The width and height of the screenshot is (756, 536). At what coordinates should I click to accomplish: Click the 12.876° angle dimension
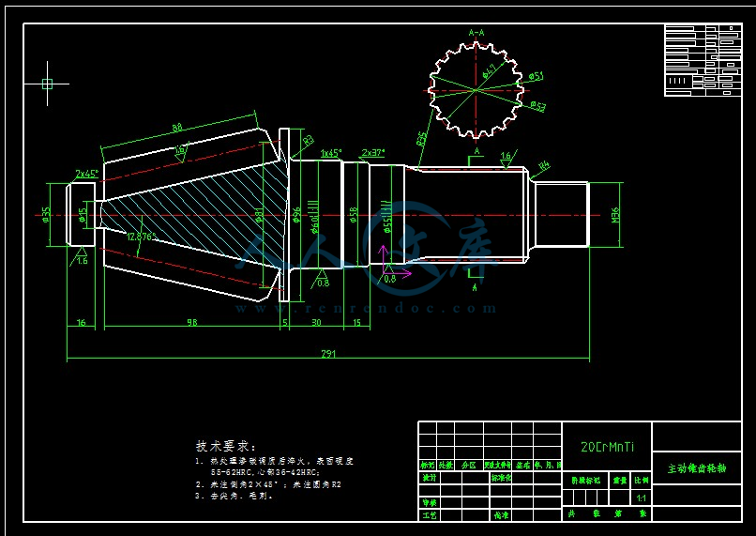pos(141,237)
